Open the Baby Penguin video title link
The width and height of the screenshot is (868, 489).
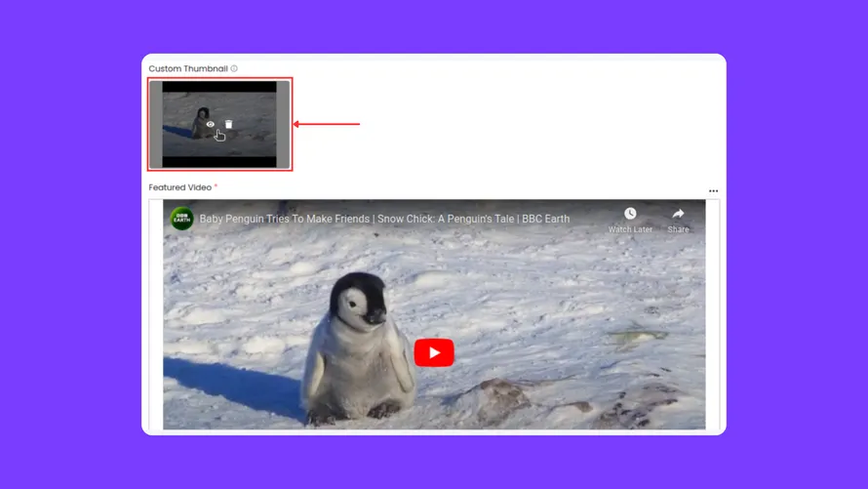pos(384,219)
